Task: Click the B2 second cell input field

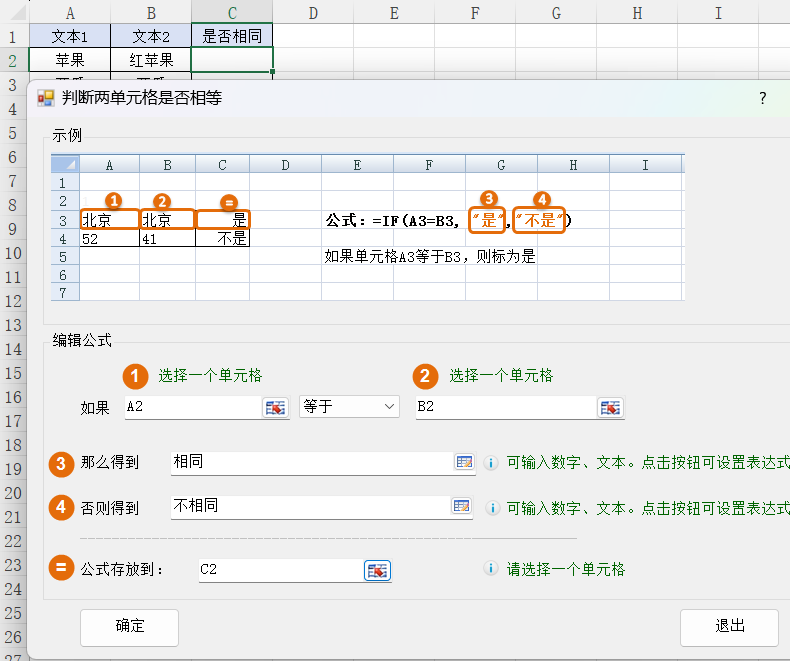Action: (503, 407)
